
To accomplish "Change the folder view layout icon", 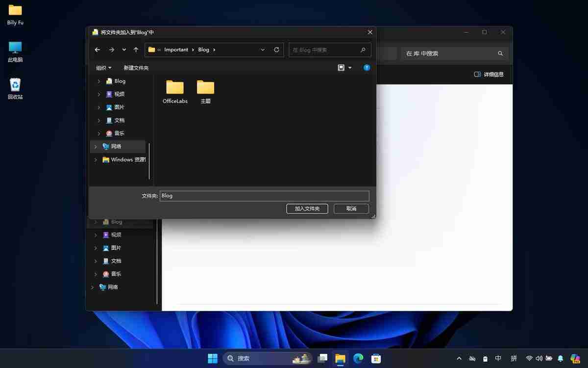I will pyautogui.click(x=341, y=67).
